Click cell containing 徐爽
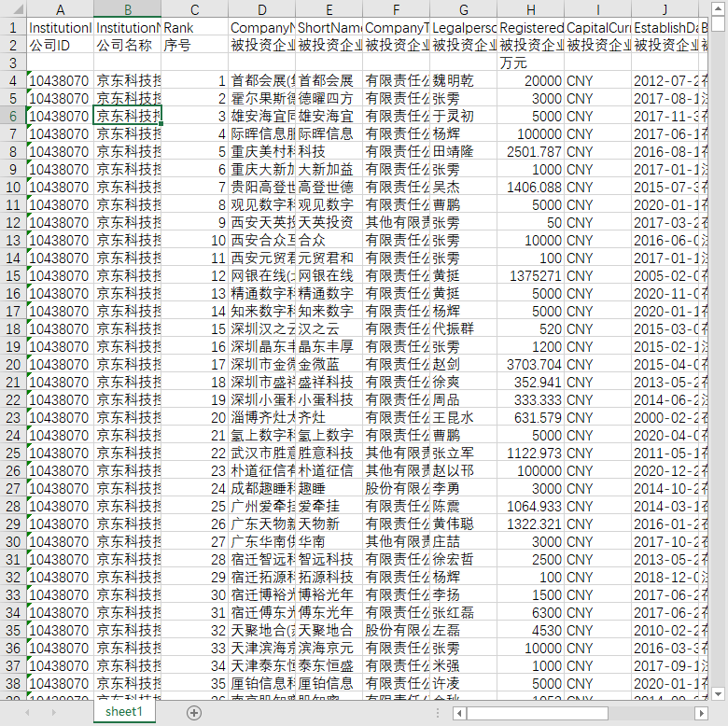728x726 pixels. pyautogui.click(x=463, y=382)
